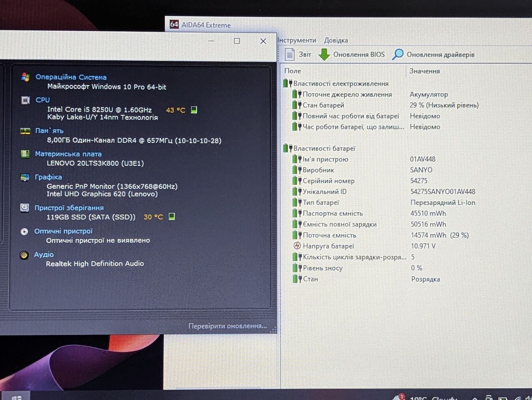Select the Час роботи батареї, що залиш... label

[x=353, y=127]
